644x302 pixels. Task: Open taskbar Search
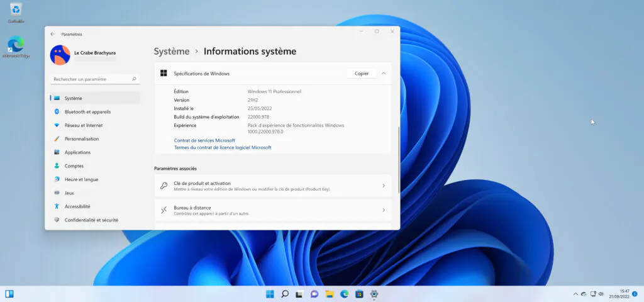(x=285, y=294)
